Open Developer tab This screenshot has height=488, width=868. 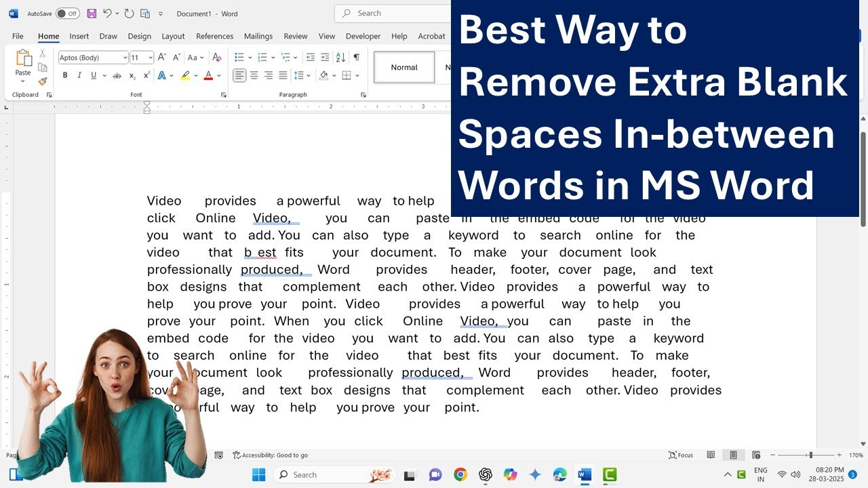tap(363, 37)
